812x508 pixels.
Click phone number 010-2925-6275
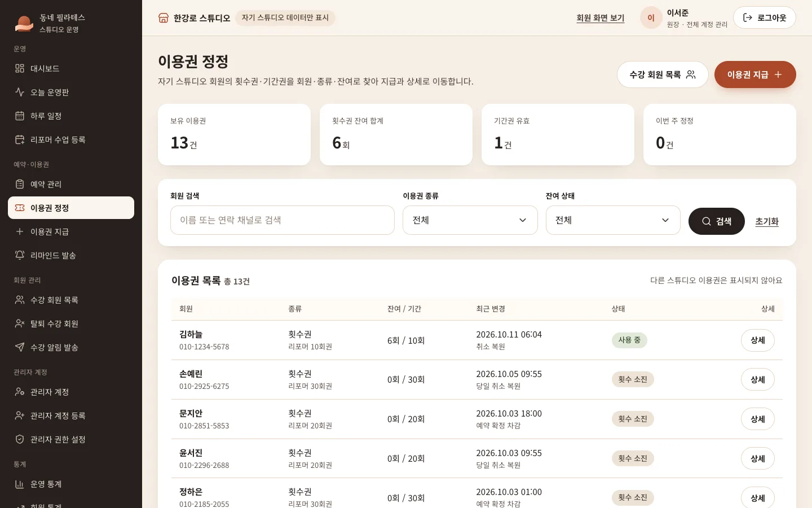pos(204,387)
